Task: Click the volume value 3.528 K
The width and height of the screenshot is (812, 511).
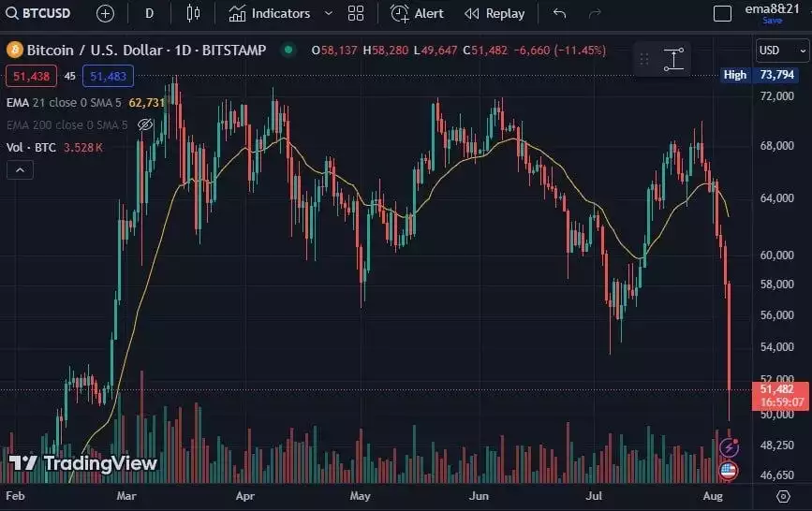Action: click(x=82, y=148)
